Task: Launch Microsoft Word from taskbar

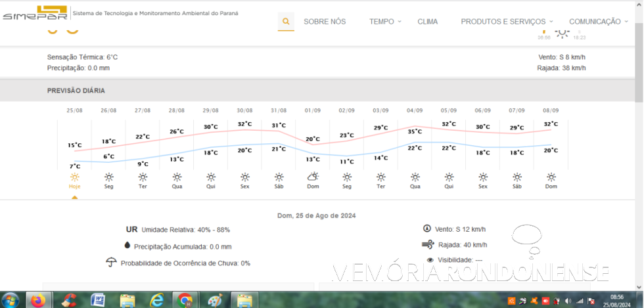Action: pos(98,300)
